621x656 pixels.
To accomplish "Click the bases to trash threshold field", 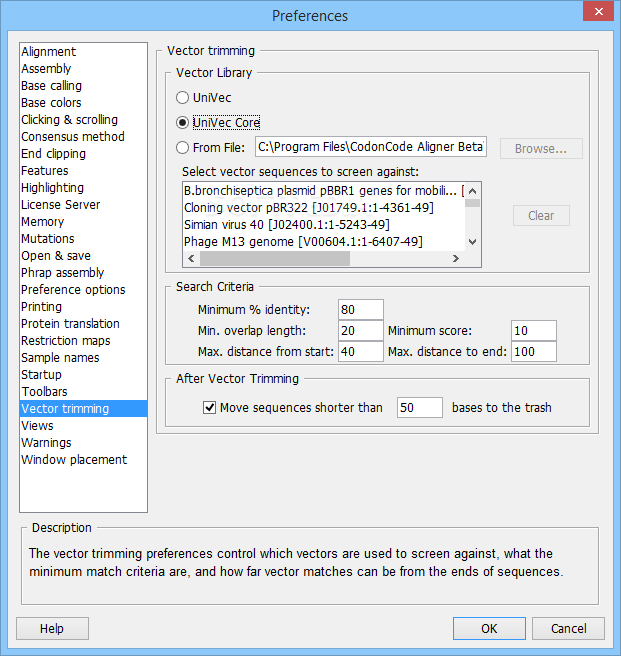I will point(420,407).
